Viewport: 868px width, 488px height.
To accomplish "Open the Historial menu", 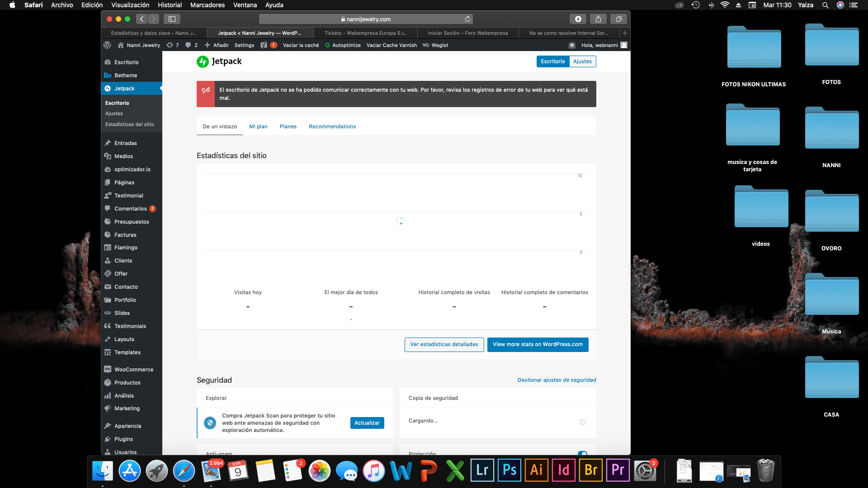I will click(x=170, y=5).
